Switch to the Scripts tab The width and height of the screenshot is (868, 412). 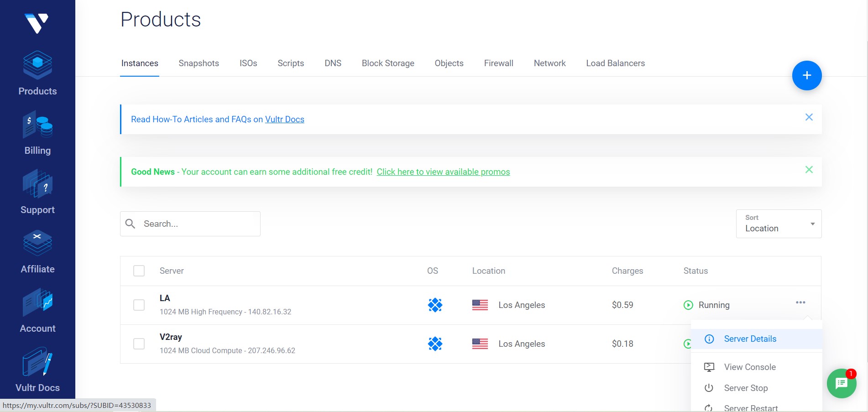coord(291,63)
